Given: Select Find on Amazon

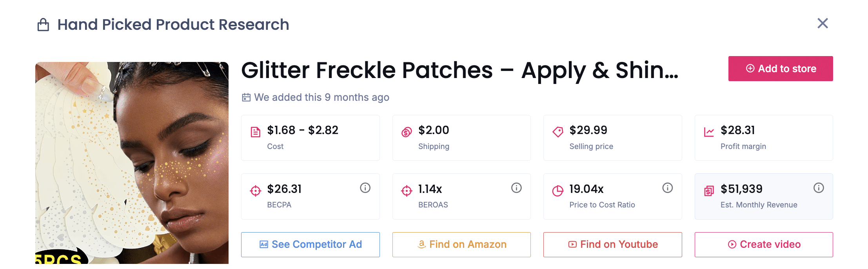Looking at the screenshot, I should (x=461, y=244).
